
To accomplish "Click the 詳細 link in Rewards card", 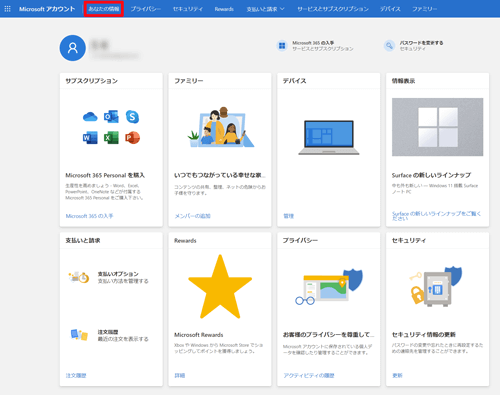I will (180, 375).
